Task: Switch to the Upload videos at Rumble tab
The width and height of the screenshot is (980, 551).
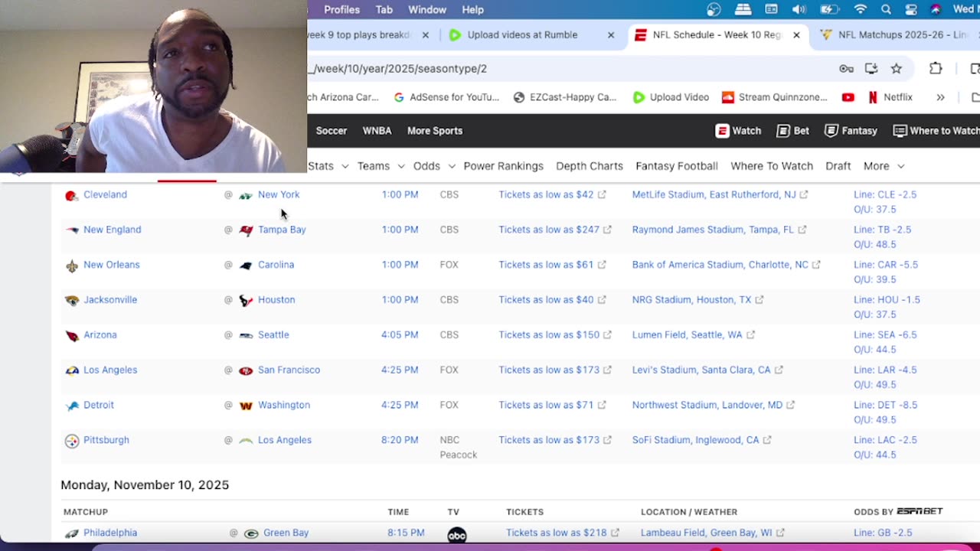Action: (x=532, y=35)
